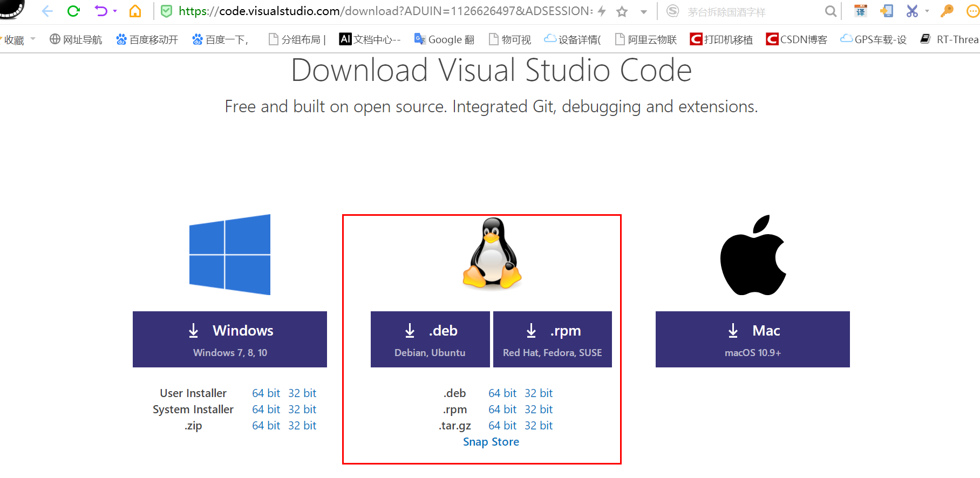The image size is (980, 478).
Task: Open the 文档中心 bookmark
Action: pyautogui.click(x=370, y=39)
